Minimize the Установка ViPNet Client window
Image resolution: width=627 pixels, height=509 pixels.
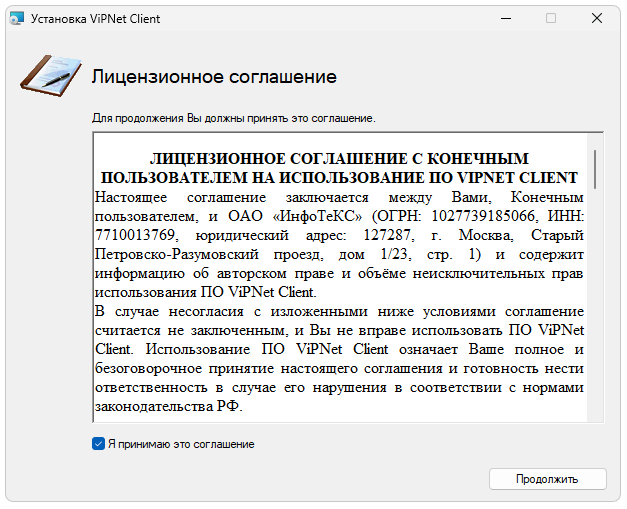pos(506,18)
